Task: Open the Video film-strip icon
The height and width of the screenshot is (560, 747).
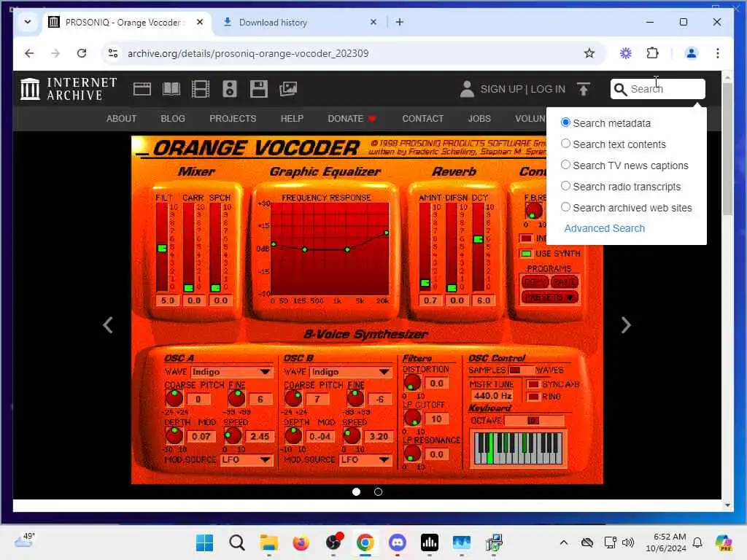Action: tap(201, 89)
